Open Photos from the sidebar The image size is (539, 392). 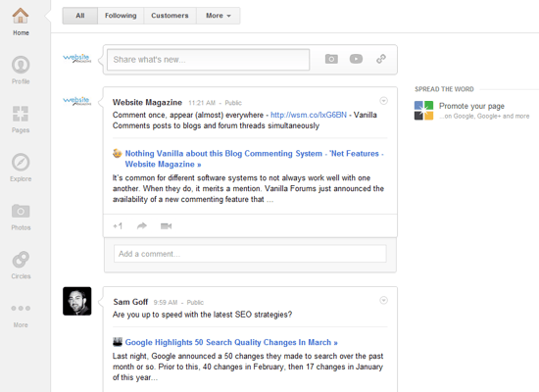click(x=21, y=211)
